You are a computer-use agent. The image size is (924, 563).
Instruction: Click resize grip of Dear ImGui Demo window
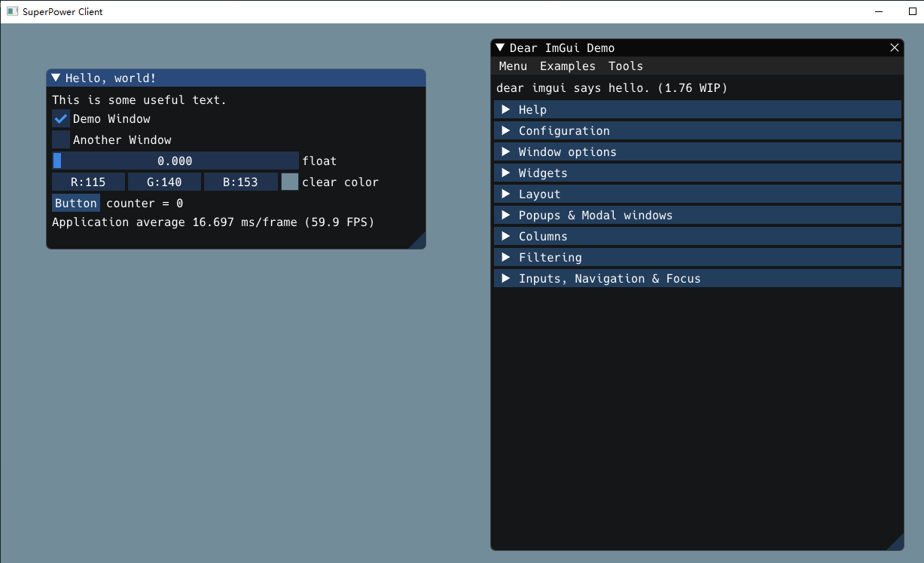coord(895,542)
